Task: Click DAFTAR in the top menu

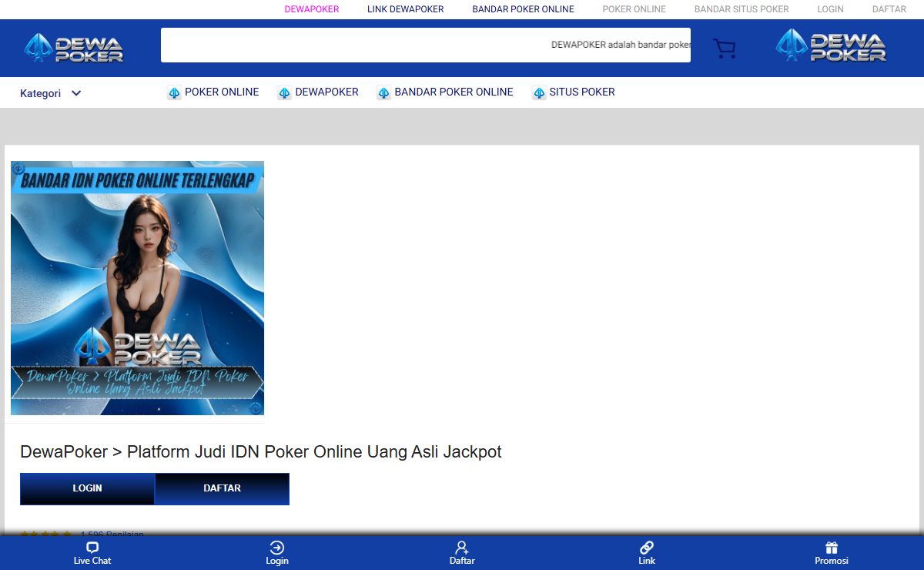Action: (x=889, y=9)
